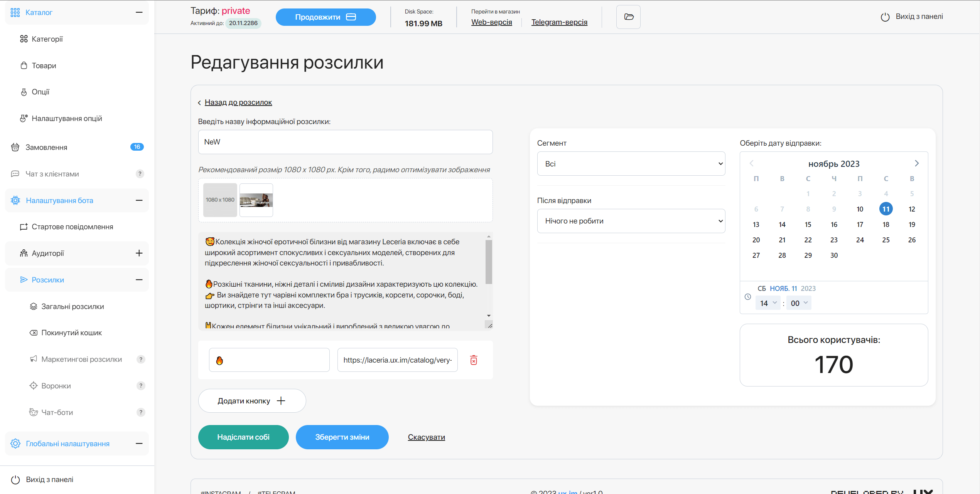Click help icon beside Маркетингові розсилки
This screenshot has width=980, height=494.
141,359
